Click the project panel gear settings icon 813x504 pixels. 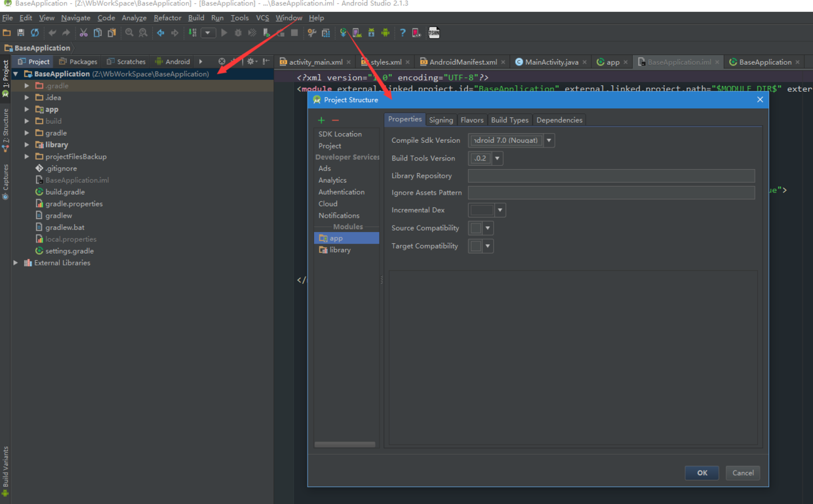250,62
